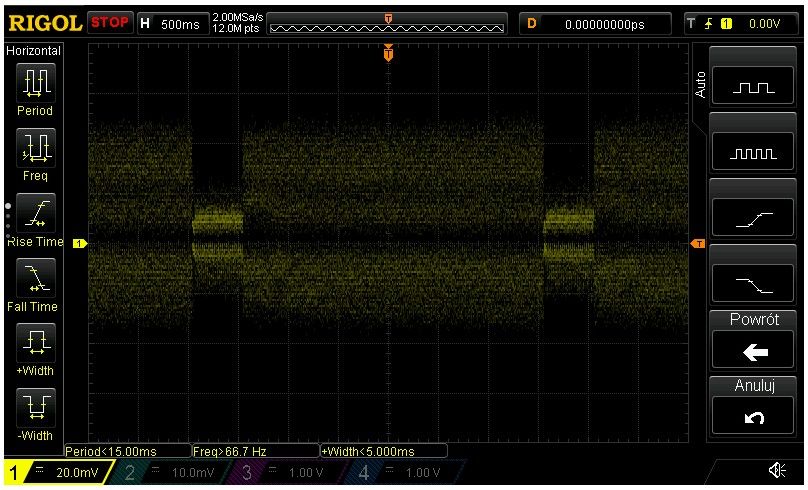Select the Fall Time measurement icon
Image resolution: width=808 pixels, height=490 pixels.
pos(36,278)
